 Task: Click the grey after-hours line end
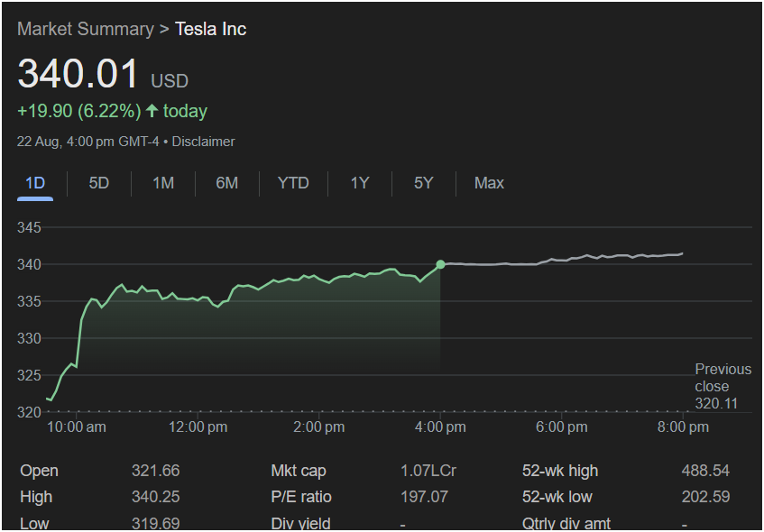pos(682,253)
